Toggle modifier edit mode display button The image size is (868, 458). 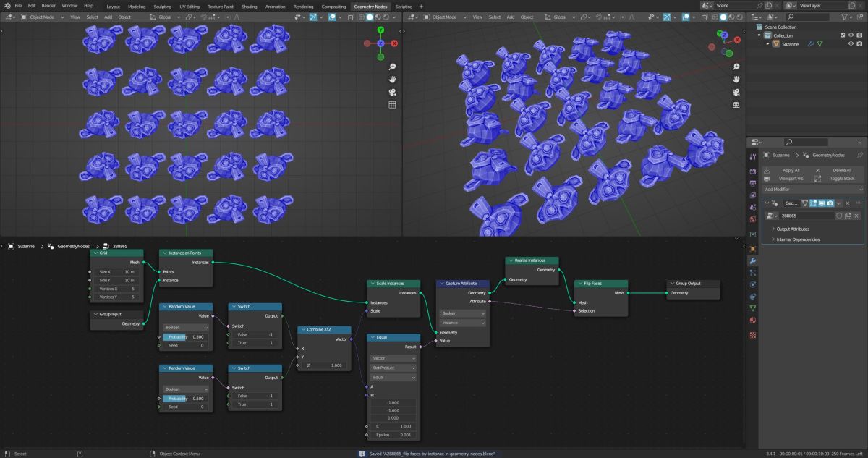click(x=814, y=203)
